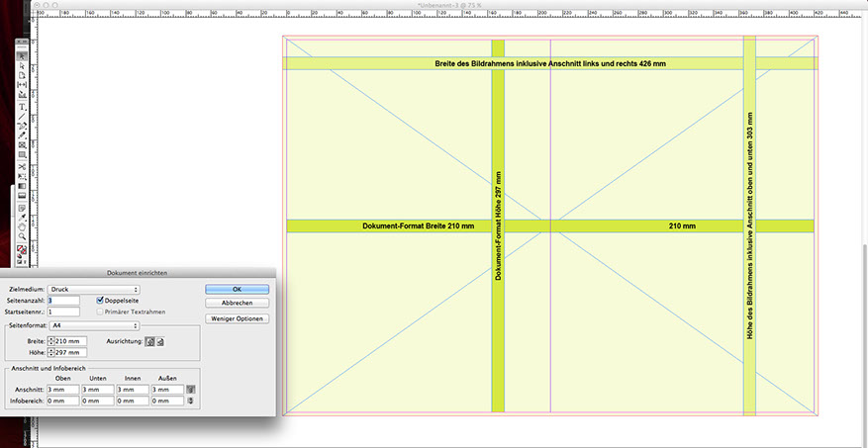
Task: Choose landscape orientation icon next to Ausrichtung
Action: point(160,341)
